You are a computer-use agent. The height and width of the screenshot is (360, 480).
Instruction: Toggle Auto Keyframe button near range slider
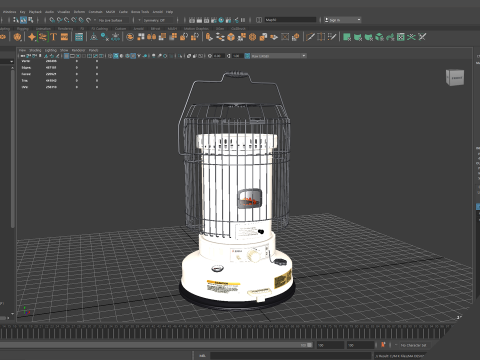coord(383,345)
